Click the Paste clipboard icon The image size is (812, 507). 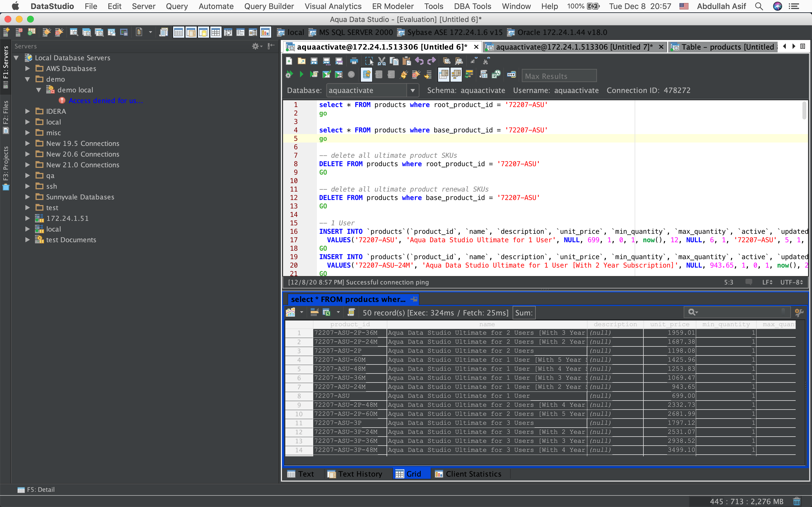click(x=406, y=61)
